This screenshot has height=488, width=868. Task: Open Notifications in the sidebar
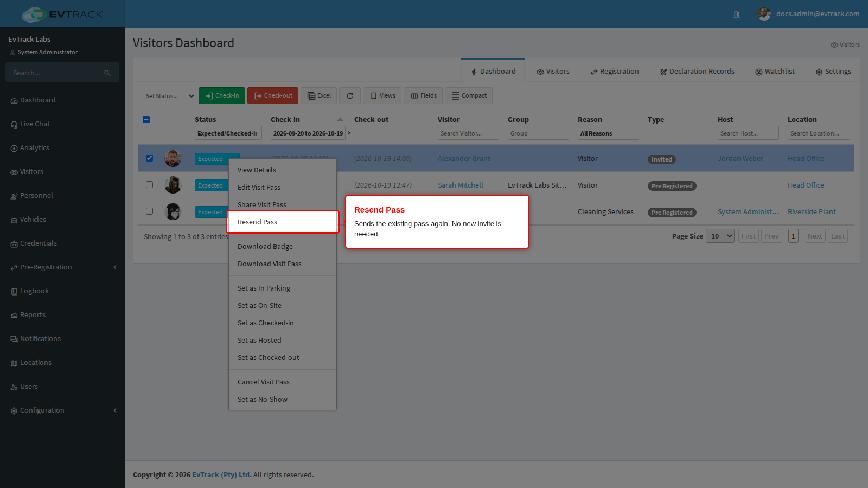(x=40, y=339)
